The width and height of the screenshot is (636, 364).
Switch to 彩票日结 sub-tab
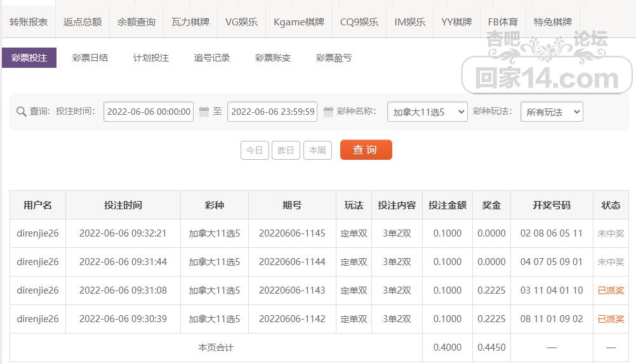[x=90, y=58]
